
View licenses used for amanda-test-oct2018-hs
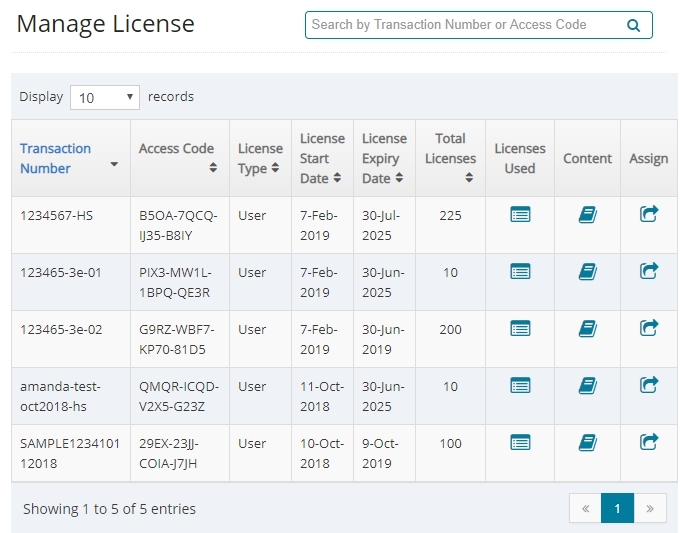pyautogui.click(x=520, y=385)
